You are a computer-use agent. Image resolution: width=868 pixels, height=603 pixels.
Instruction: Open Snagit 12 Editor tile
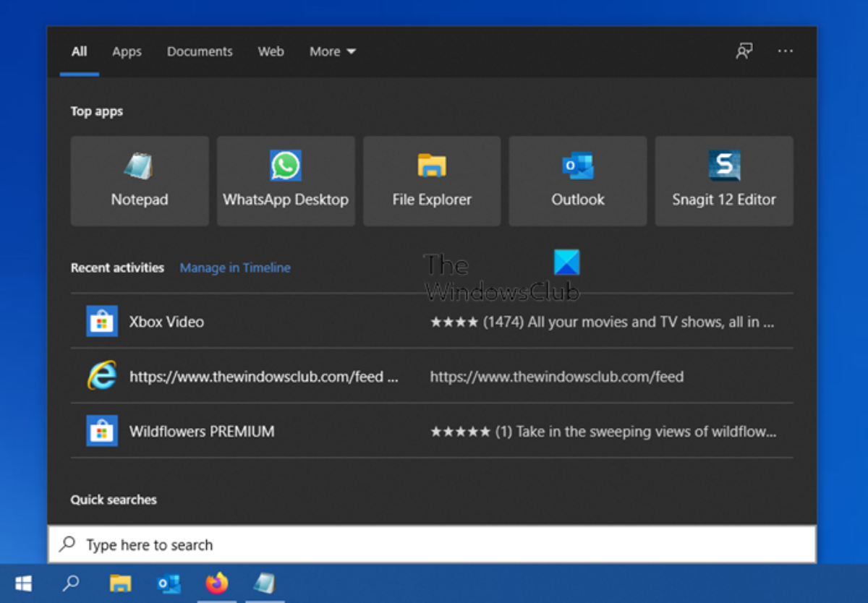[724, 181]
